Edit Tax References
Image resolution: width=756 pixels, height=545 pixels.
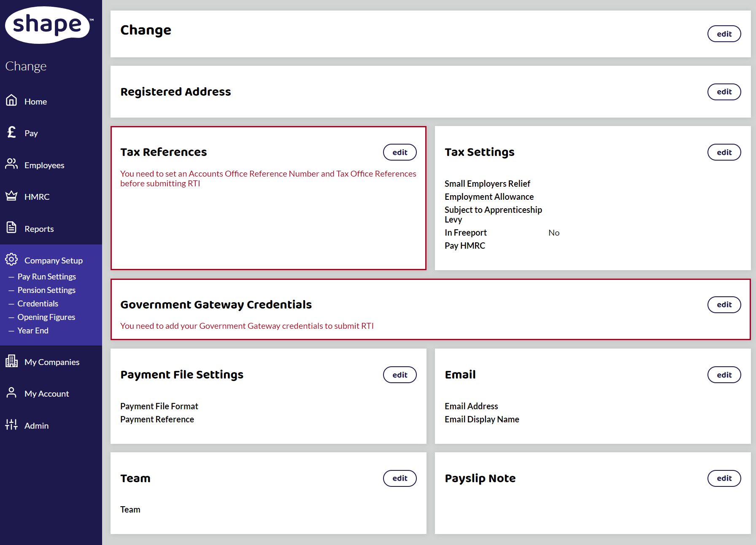point(400,153)
